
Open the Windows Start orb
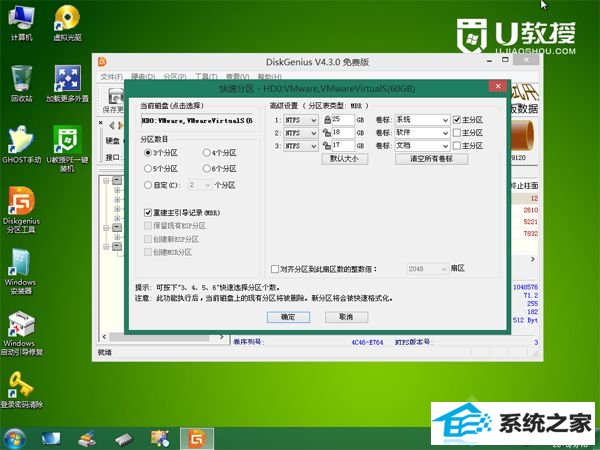14,439
